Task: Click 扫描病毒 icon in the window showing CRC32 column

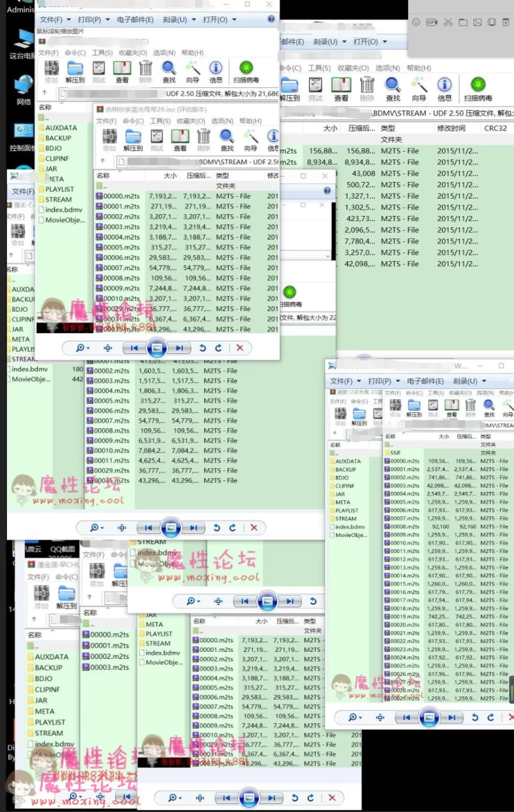Action: tap(477, 89)
